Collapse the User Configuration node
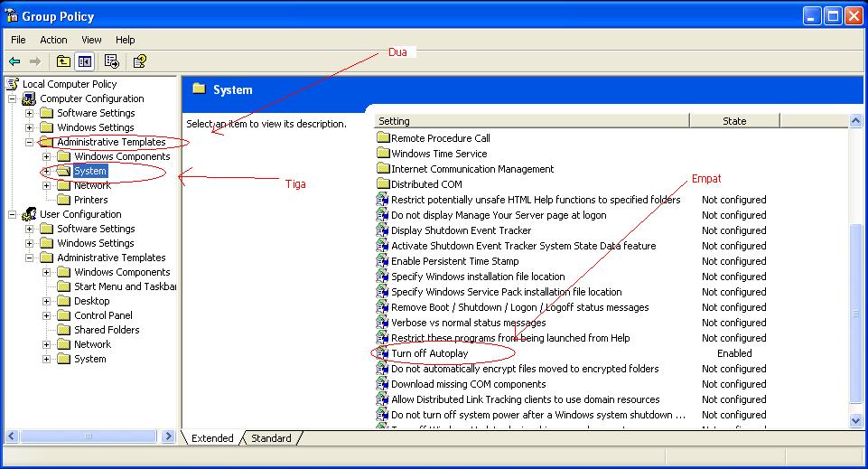The height and width of the screenshot is (469, 868). [12, 214]
